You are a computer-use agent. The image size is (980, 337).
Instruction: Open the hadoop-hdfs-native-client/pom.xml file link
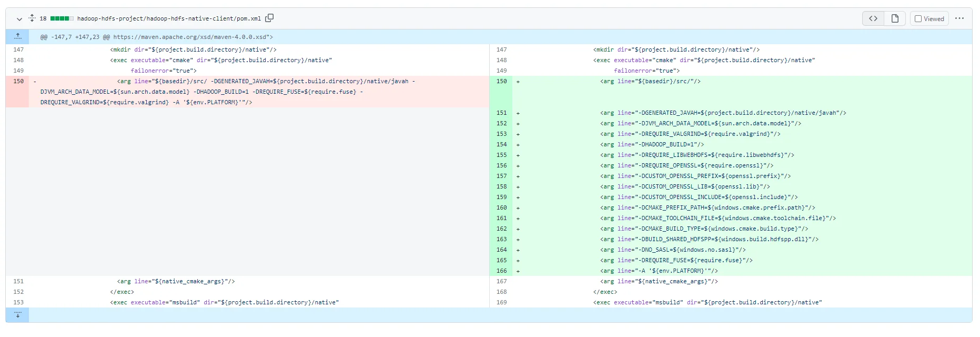(169, 18)
